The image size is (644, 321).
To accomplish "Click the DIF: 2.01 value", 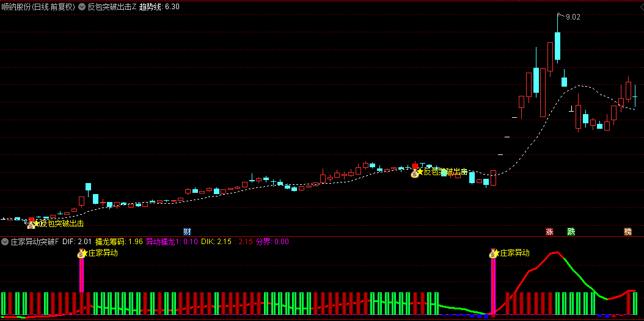I will tap(77, 242).
